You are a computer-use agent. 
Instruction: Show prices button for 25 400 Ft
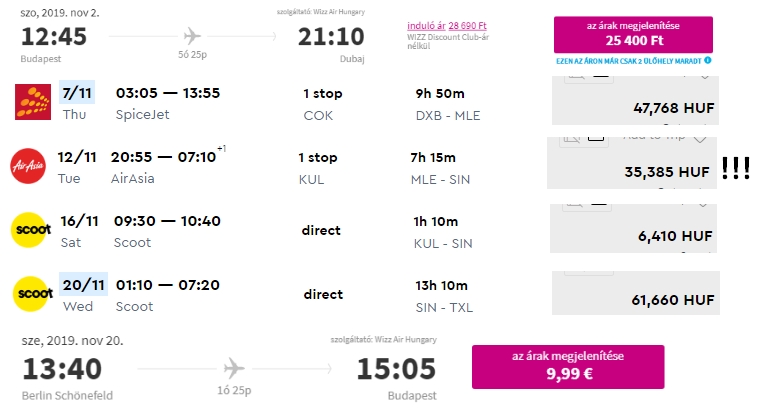coord(633,35)
